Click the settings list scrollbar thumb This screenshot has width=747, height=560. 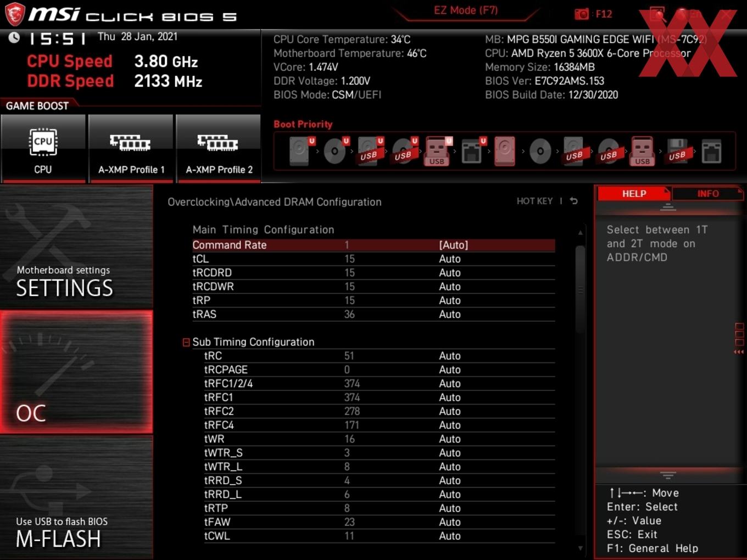pyautogui.click(x=580, y=289)
